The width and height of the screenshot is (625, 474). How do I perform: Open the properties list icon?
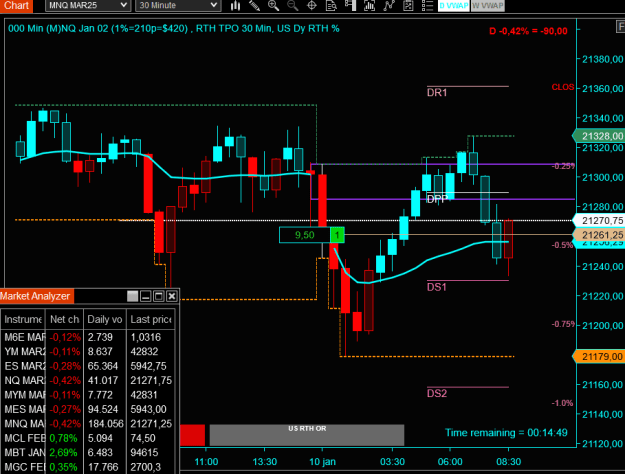click(427, 6)
